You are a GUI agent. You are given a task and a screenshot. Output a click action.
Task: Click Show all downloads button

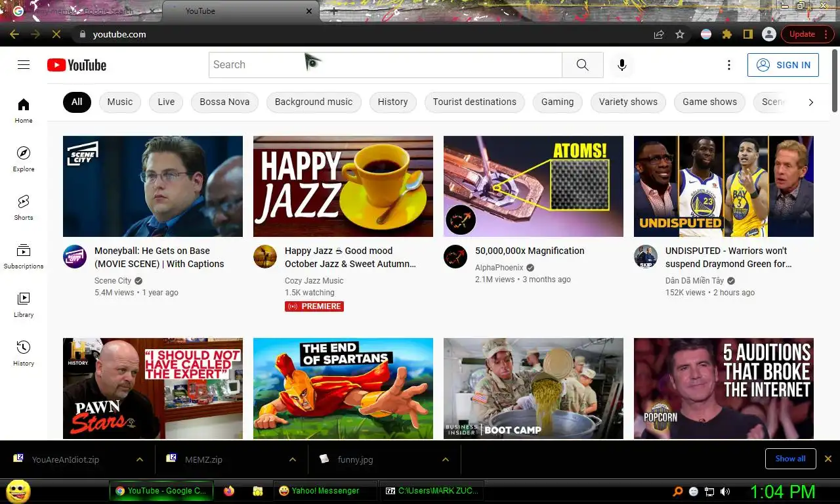point(790,459)
